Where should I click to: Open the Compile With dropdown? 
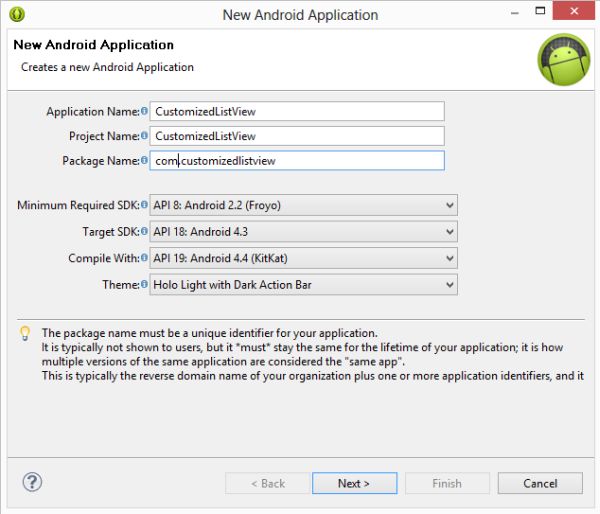[303, 258]
